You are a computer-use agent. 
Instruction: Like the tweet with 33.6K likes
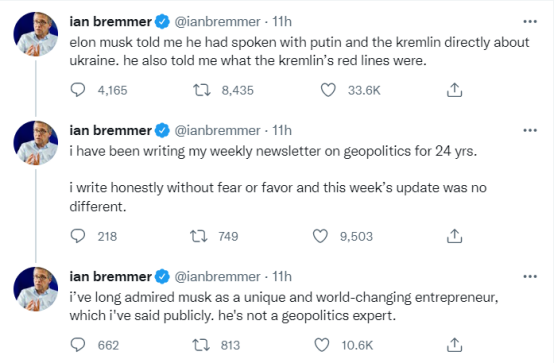pos(328,90)
